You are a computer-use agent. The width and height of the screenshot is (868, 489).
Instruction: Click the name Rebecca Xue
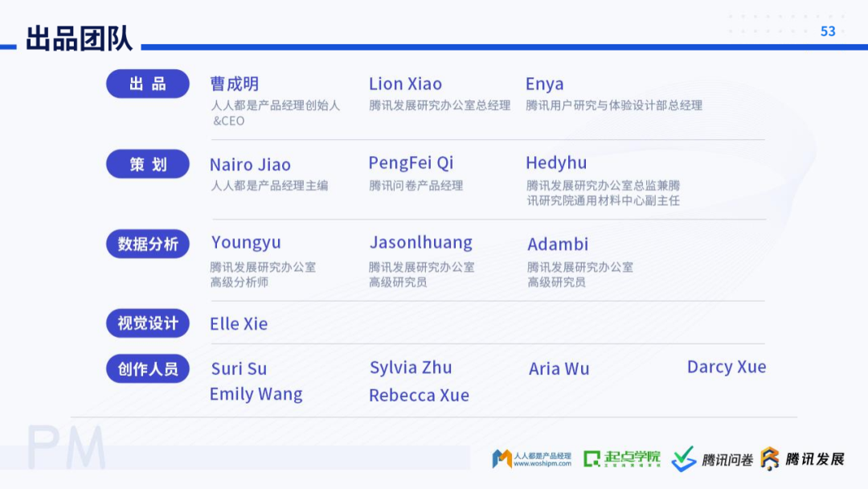[419, 396]
